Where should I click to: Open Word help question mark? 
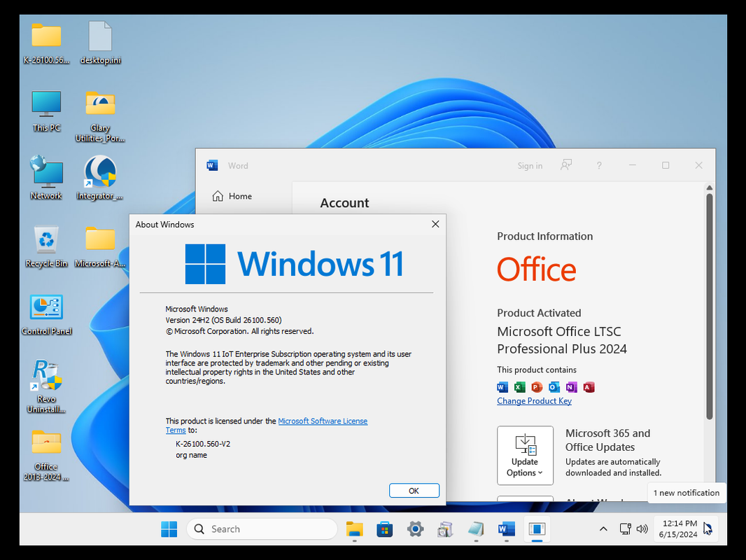pos(599,166)
